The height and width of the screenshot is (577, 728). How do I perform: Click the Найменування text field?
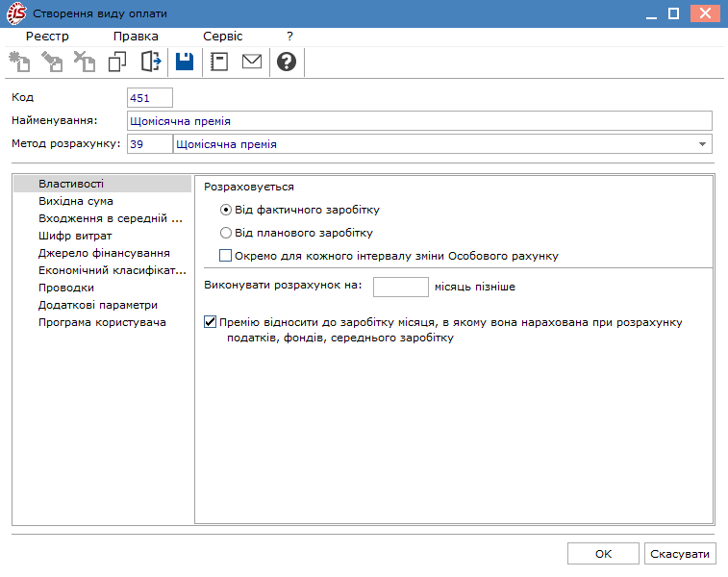click(419, 121)
